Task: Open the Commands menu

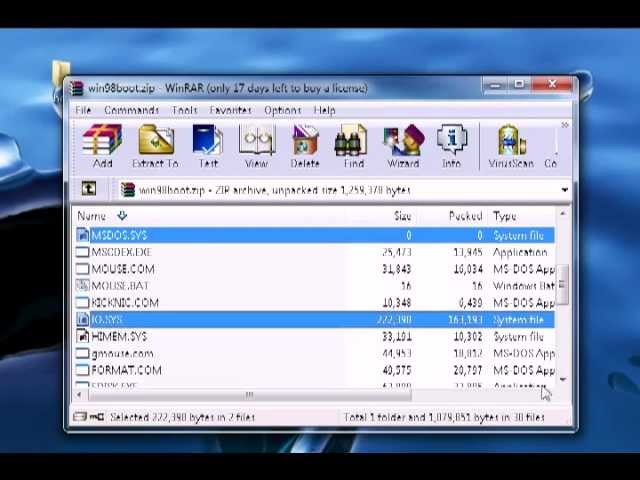Action: point(131,110)
